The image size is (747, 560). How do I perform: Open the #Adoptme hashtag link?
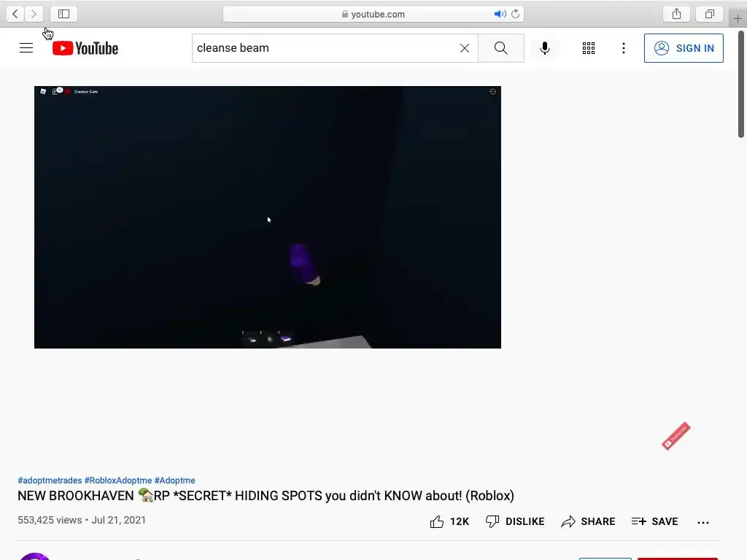pos(175,481)
